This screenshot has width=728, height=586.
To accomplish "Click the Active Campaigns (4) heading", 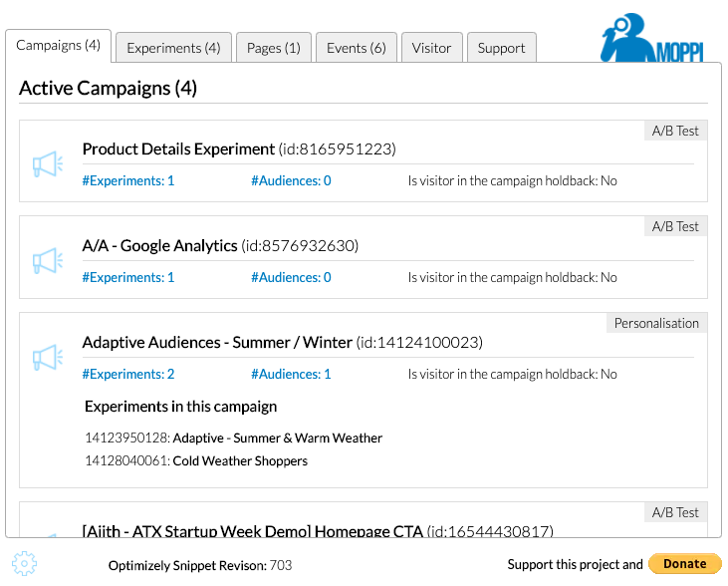I will [109, 88].
